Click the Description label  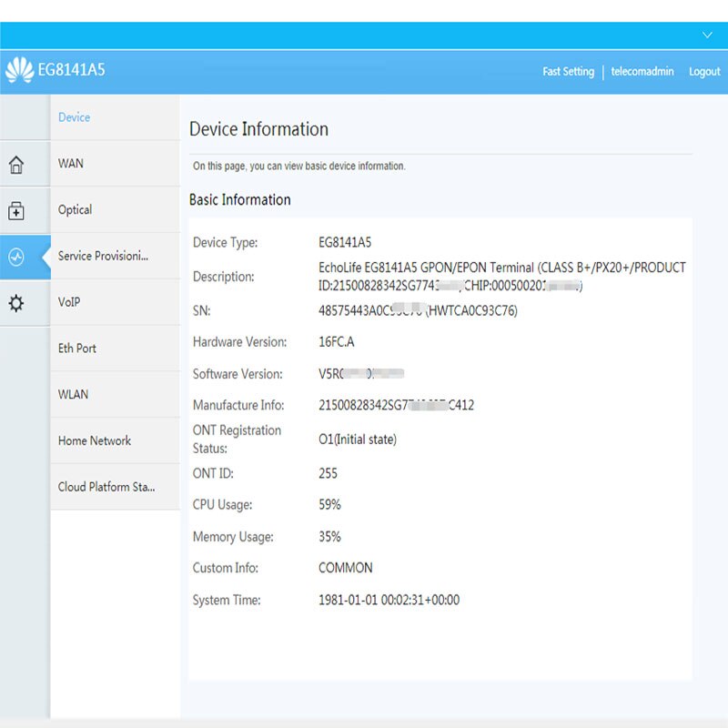223,277
